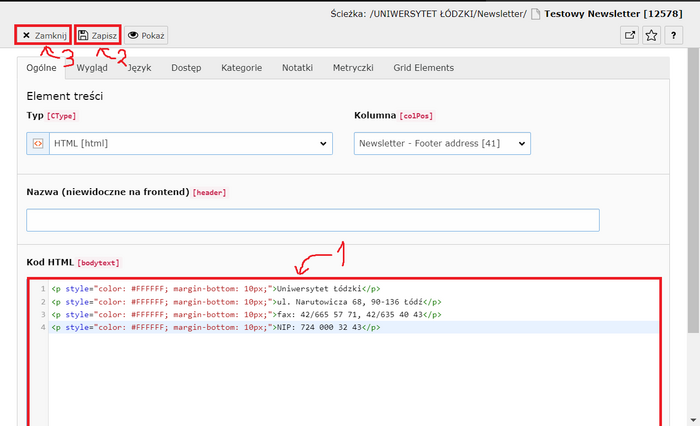Click the Zamknij close button
700x426 pixels.
click(43, 35)
